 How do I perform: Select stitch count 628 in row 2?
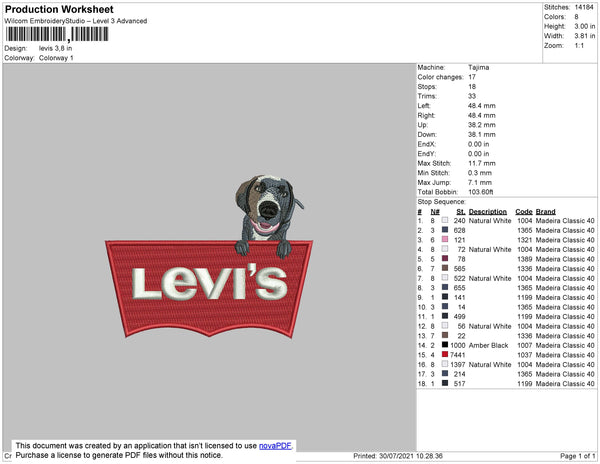459,230
